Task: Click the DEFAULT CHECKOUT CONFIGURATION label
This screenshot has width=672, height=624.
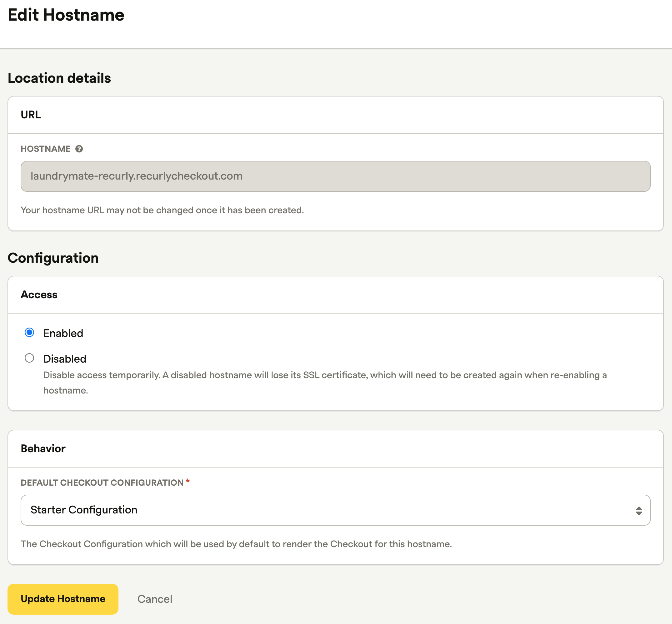Action: [102, 483]
